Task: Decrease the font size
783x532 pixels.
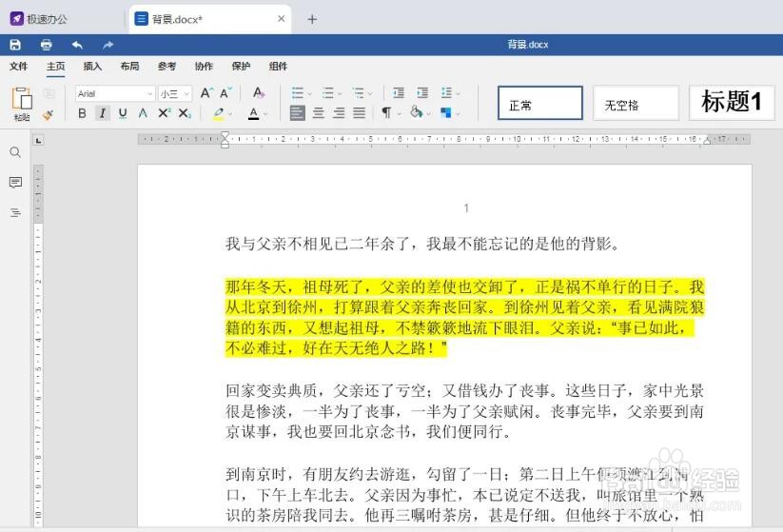Action: click(225, 93)
